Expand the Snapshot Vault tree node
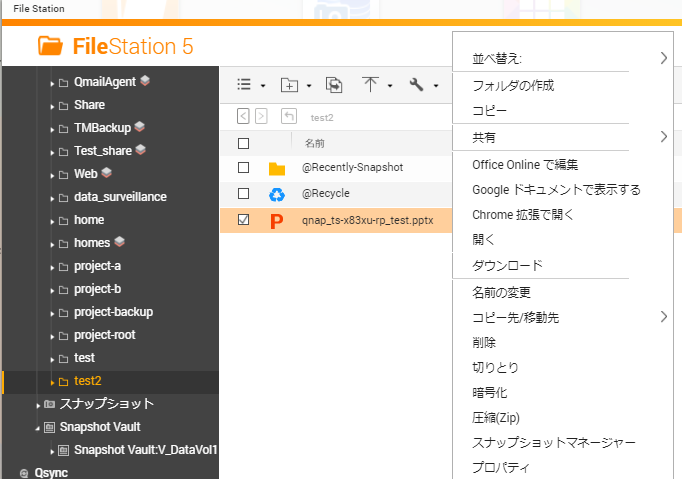Screen dimensions: 682x479 point(38,427)
